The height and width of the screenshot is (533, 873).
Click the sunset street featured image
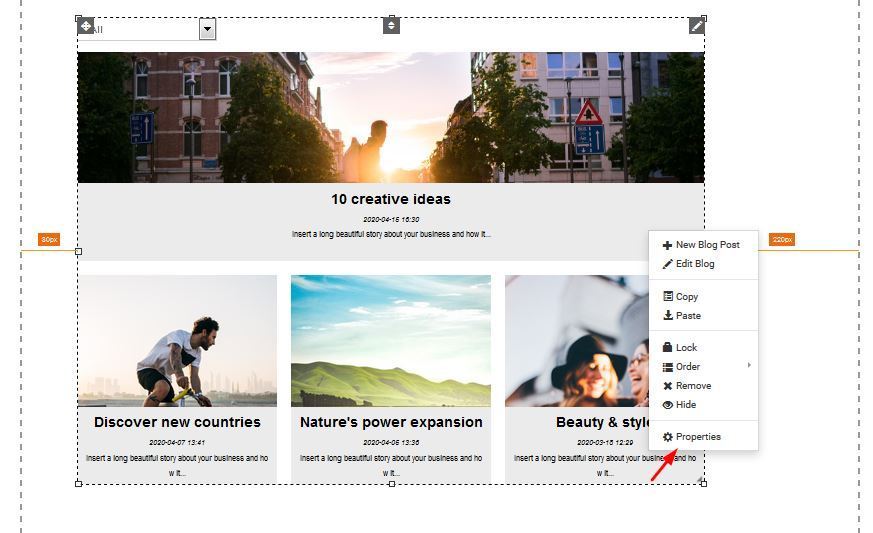coord(391,117)
